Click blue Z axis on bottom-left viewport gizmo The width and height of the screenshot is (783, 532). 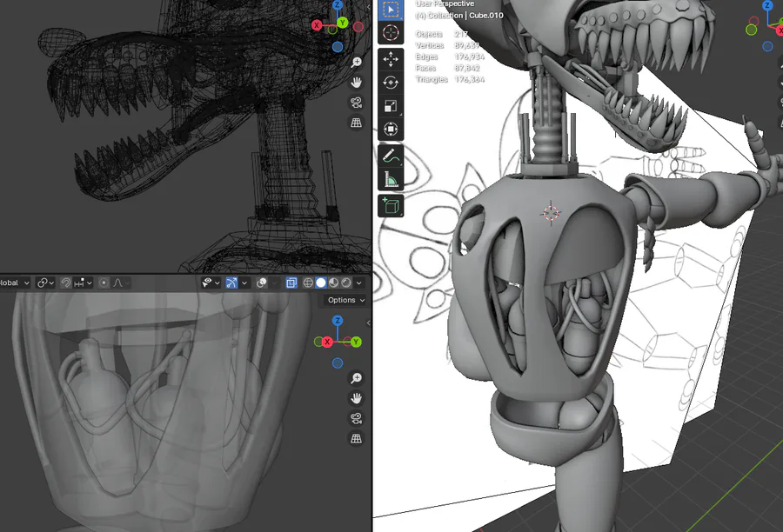click(x=338, y=321)
